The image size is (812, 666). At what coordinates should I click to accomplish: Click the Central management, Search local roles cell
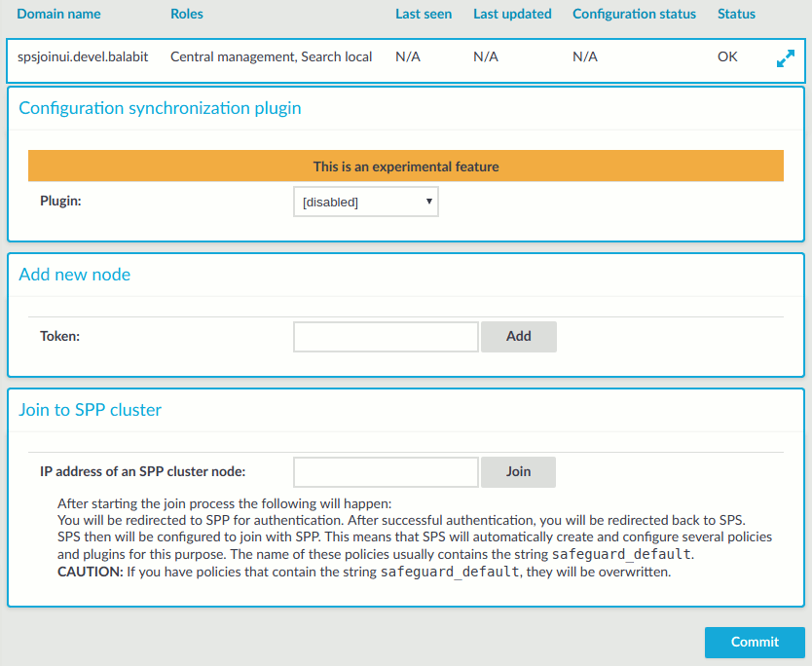(x=272, y=57)
